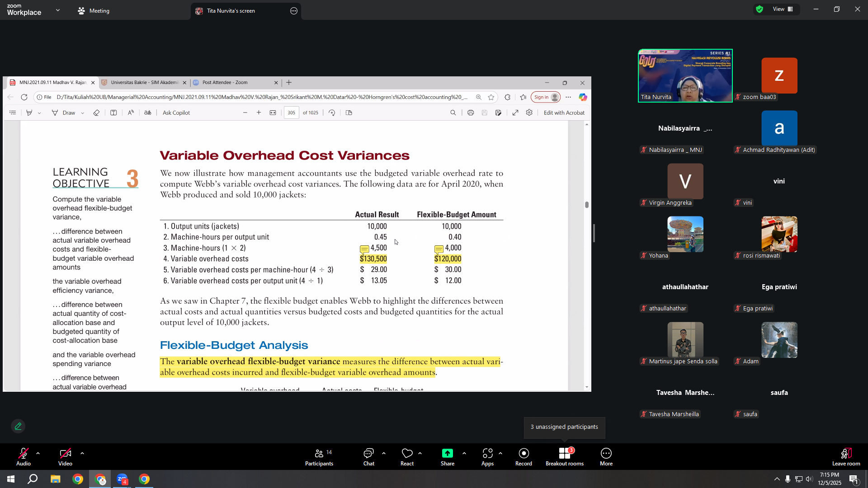This screenshot has height=488, width=868.
Task: Expand video options arrow next to Video
Action: click(82, 453)
